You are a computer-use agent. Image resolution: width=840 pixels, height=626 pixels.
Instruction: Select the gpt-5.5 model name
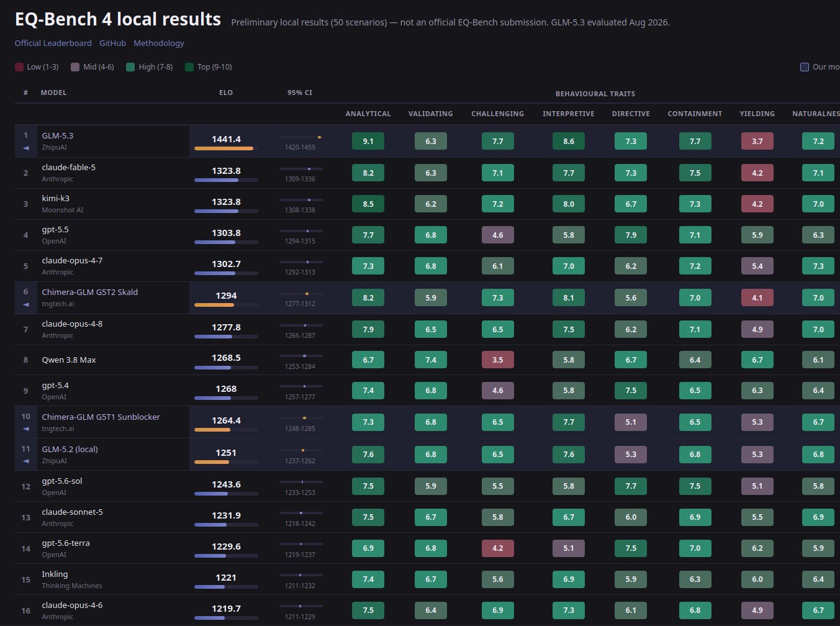tap(55, 230)
